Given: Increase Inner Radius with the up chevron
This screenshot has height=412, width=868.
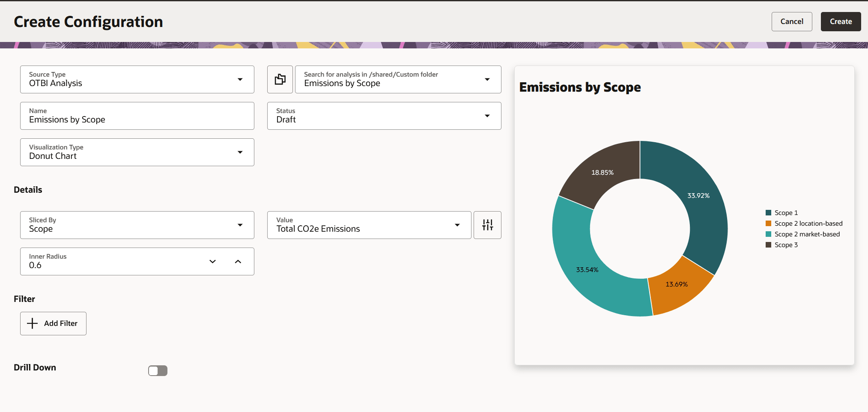Looking at the screenshot, I should coord(238,261).
